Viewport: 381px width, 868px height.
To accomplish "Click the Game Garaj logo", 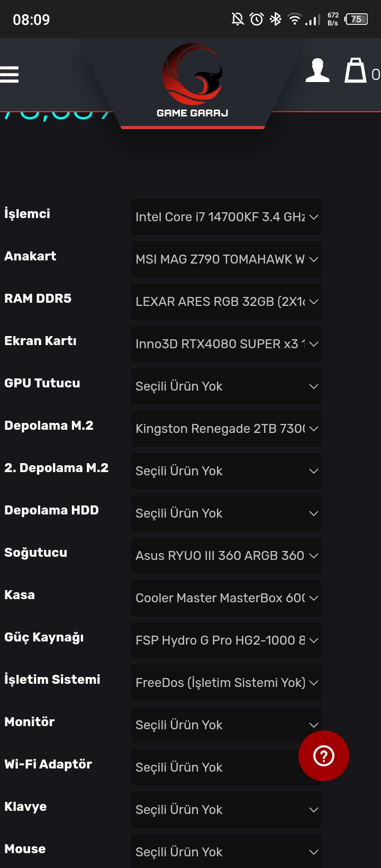I will point(192,80).
